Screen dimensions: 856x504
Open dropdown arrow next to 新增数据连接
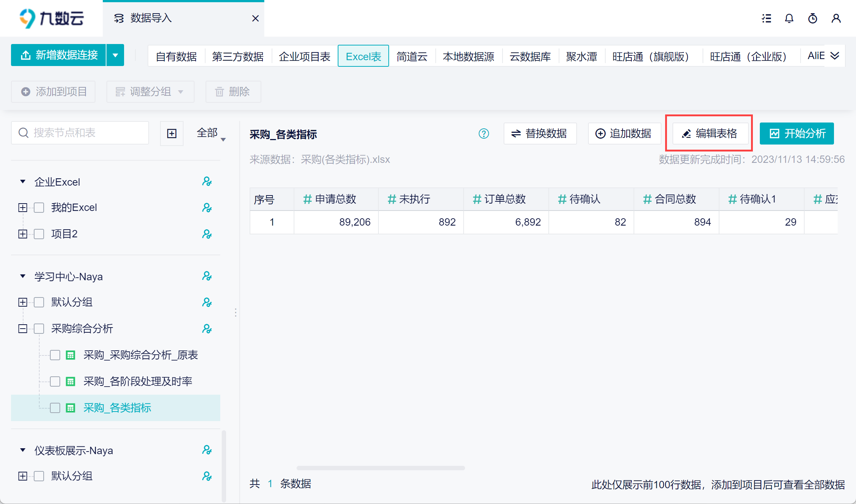115,55
